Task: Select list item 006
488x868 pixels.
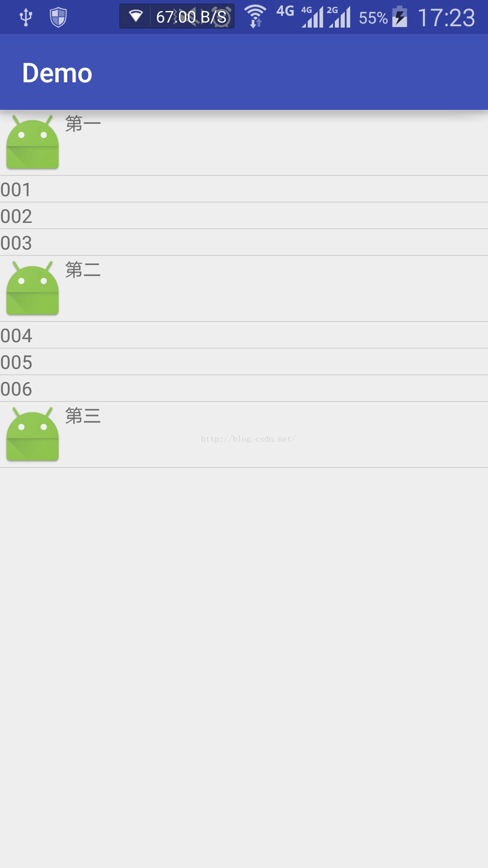Action: tap(244, 388)
